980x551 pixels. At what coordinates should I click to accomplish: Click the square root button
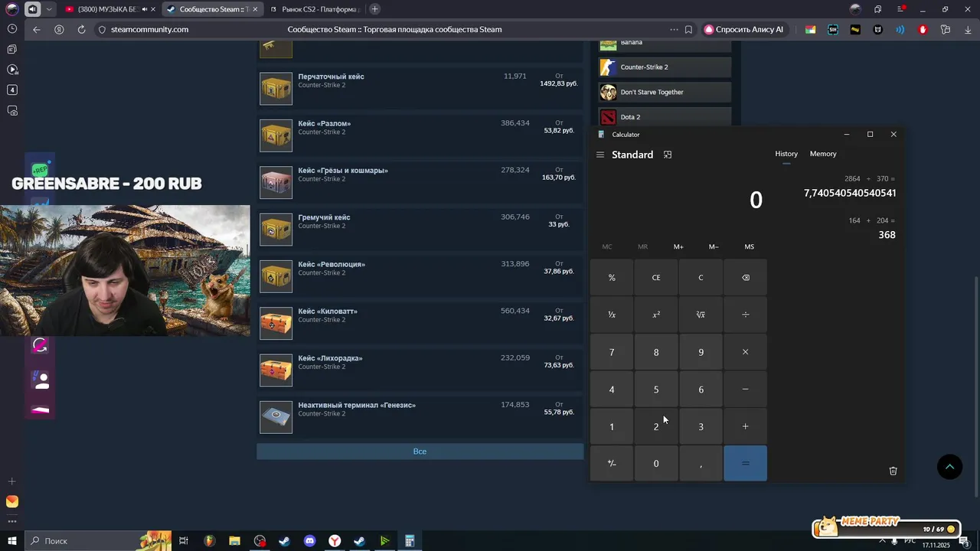701,315
